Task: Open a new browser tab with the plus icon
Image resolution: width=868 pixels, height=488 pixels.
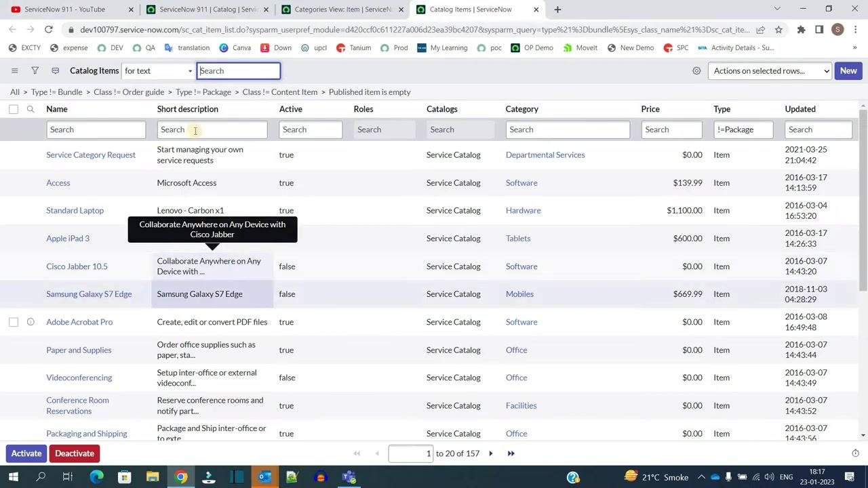Action: [x=557, y=9]
